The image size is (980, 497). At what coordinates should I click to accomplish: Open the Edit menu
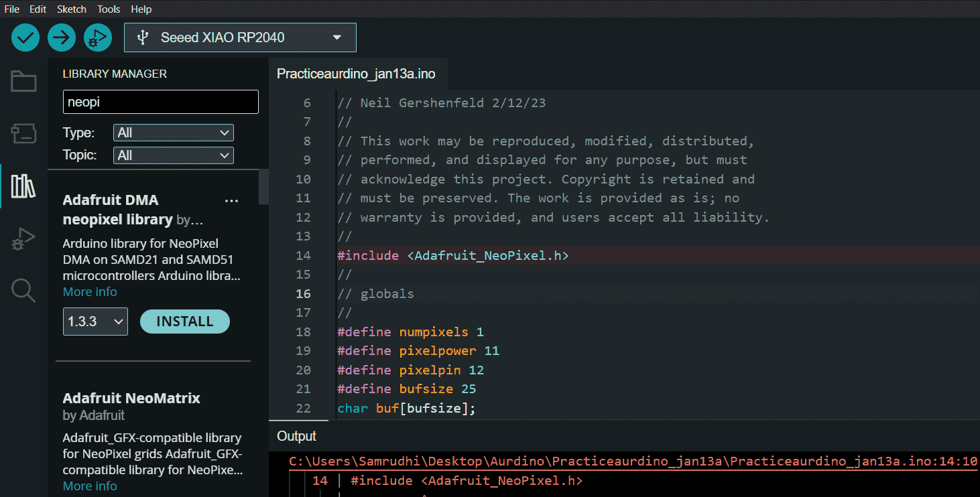point(38,9)
